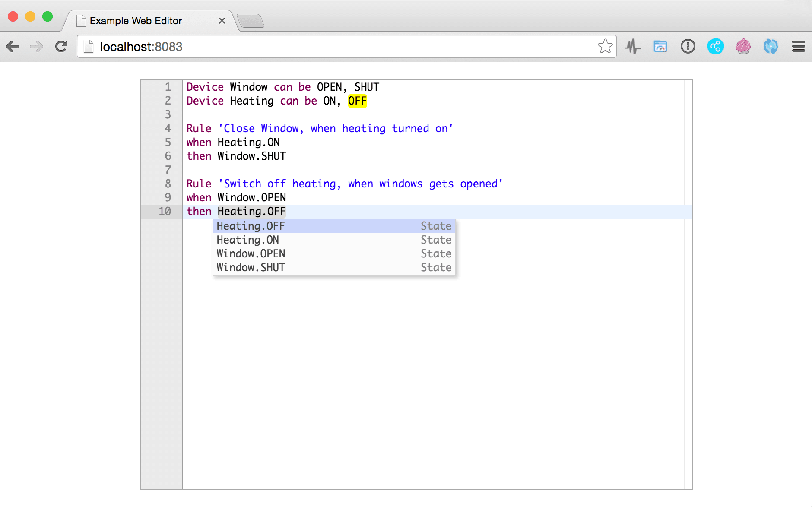Click the highlighted OFF token on line 2
Viewport: 812px width, 507px height.
pos(357,101)
